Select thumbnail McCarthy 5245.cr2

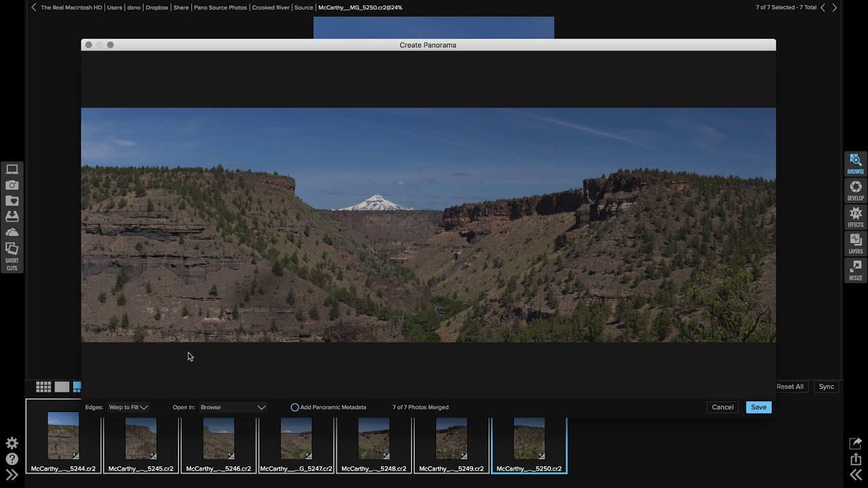point(141,444)
